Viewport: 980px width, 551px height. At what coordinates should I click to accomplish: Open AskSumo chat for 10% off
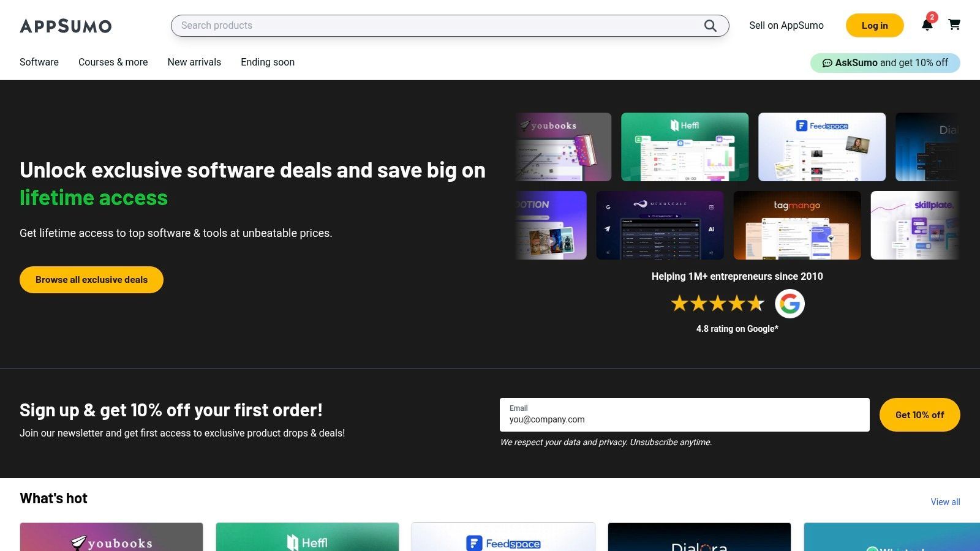[x=884, y=63]
